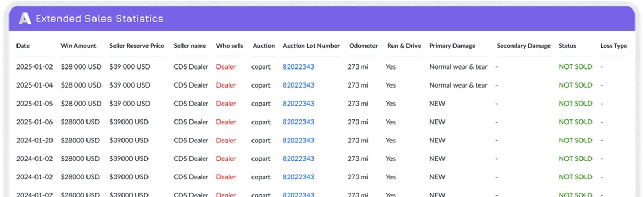The height and width of the screenshot is (197, 644).
Task: Click the Loss Type column header
Action: [x=614, y=46]
